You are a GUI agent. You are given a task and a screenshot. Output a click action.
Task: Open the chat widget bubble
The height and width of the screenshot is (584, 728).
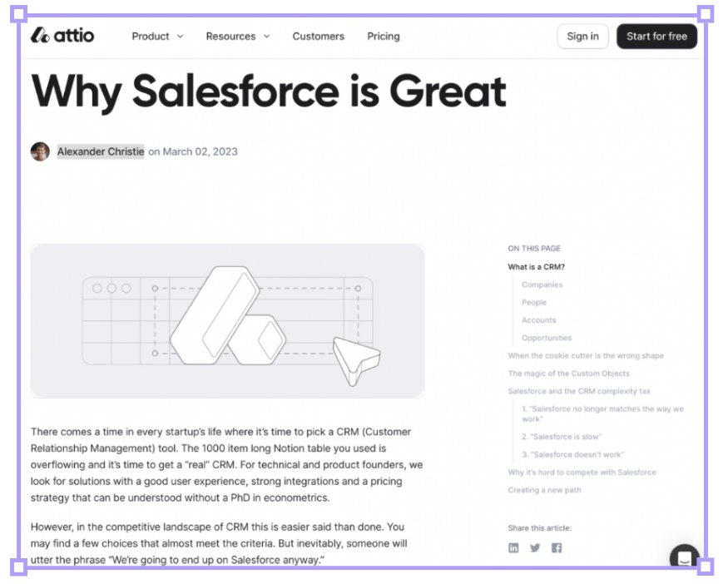685,557
